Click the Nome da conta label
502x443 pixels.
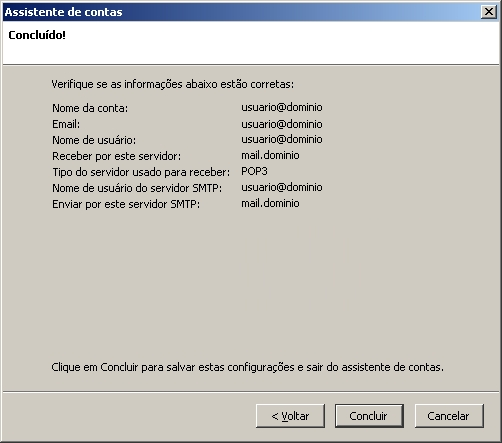coord(90,108)
